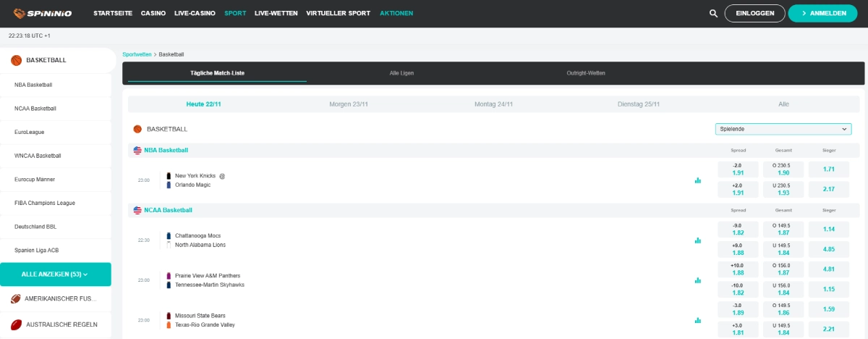Click the USA flag beside NBA Basketball
Screen dimensions: 868x339
[137, 150]
